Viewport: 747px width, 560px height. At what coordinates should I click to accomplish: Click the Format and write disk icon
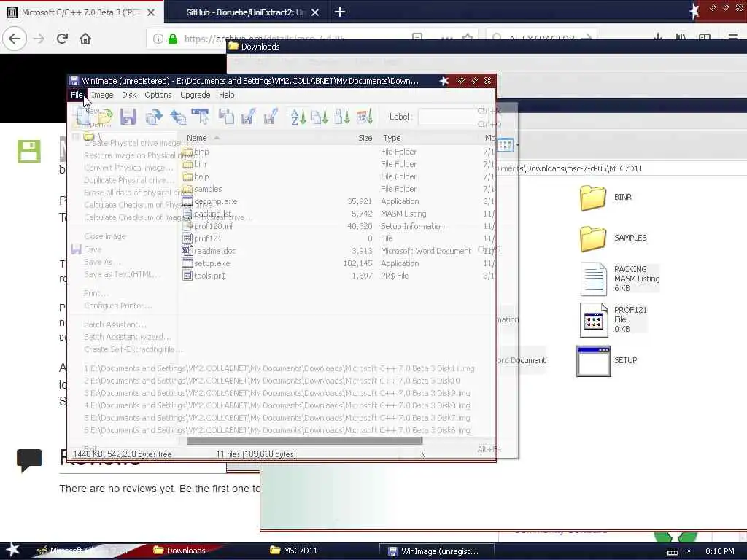271,117
